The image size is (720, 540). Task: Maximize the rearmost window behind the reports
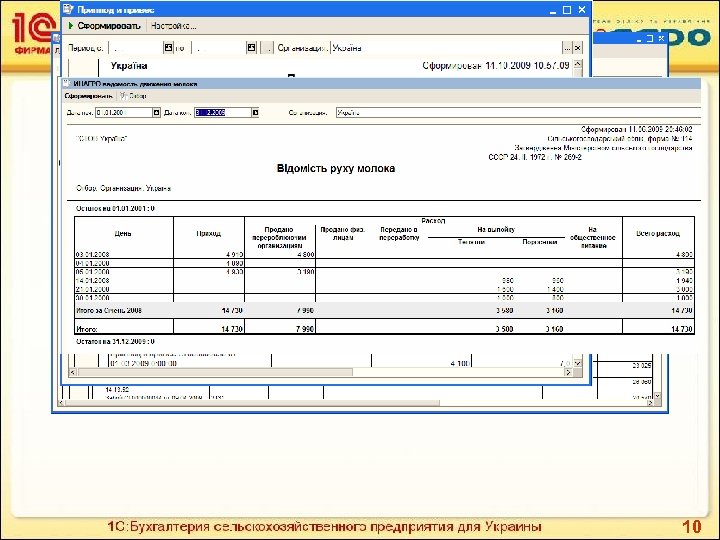pos(650,39)
